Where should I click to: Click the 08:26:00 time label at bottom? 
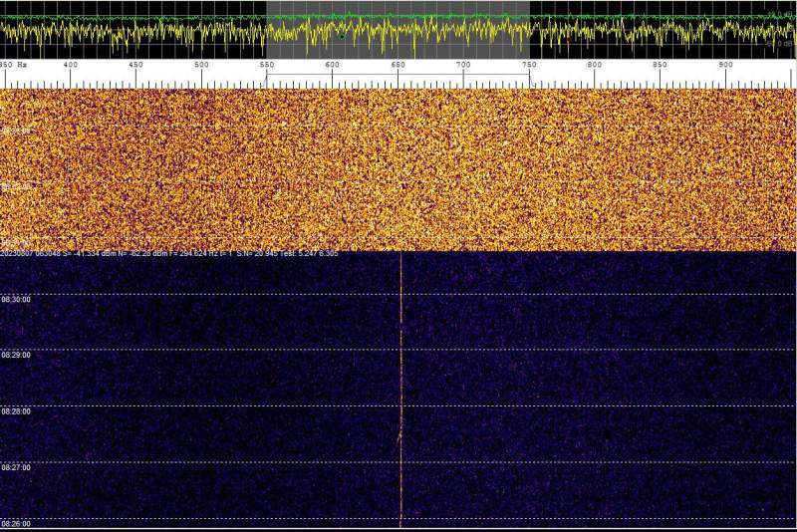(x=17, y=524)
